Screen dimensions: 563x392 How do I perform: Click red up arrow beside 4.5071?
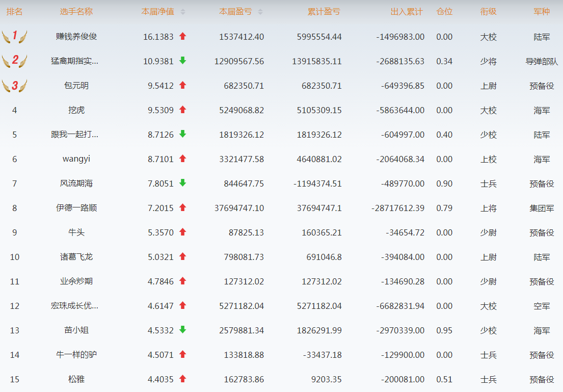click(183, 354)
